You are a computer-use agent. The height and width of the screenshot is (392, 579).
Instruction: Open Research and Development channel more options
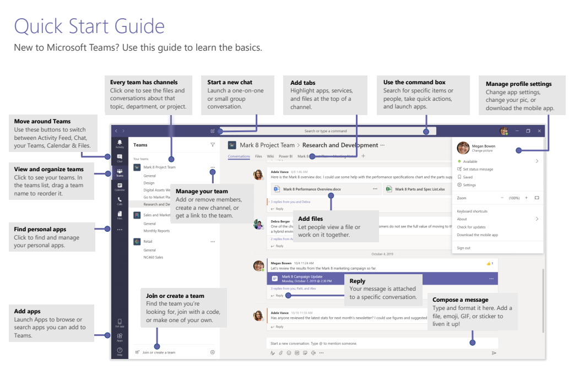coord(382,145)
